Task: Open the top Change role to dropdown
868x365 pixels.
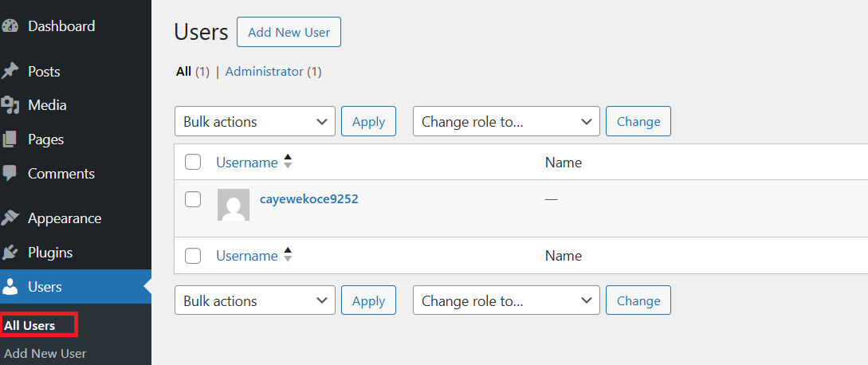Action: (x=506, y=121)
